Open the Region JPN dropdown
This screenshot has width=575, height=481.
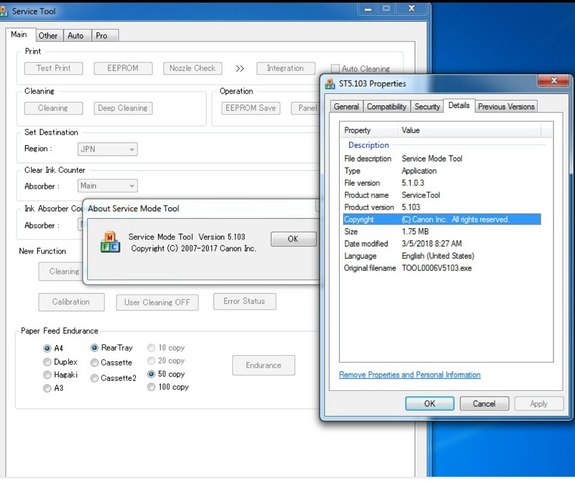click(107, 149)
